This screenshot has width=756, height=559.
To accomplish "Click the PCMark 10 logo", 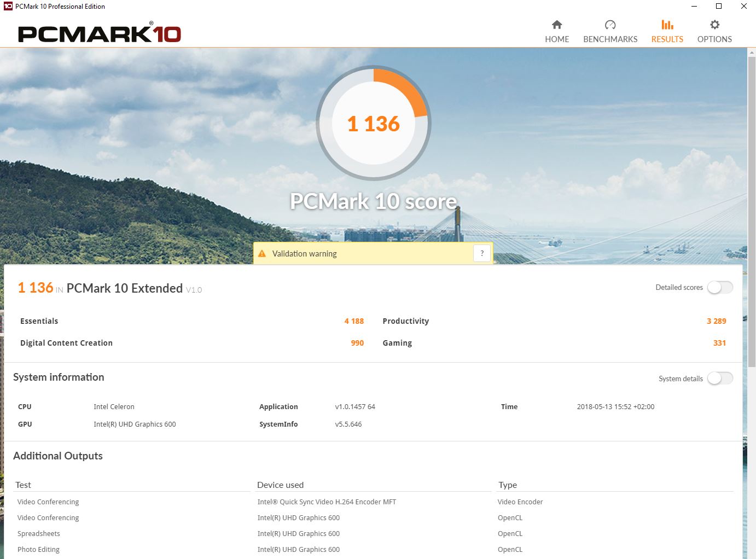I will (x=100, y=32).
